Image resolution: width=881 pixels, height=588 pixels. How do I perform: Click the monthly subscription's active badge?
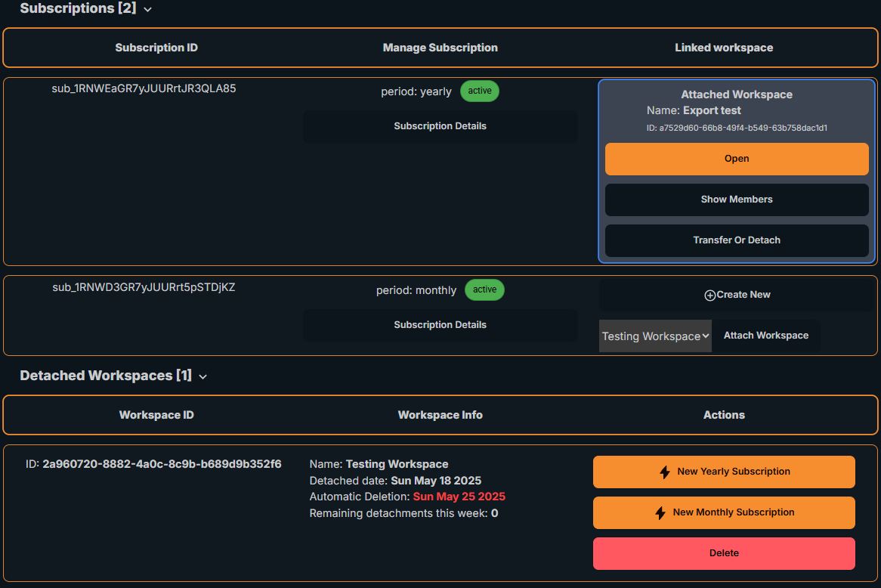pos(484,289)
